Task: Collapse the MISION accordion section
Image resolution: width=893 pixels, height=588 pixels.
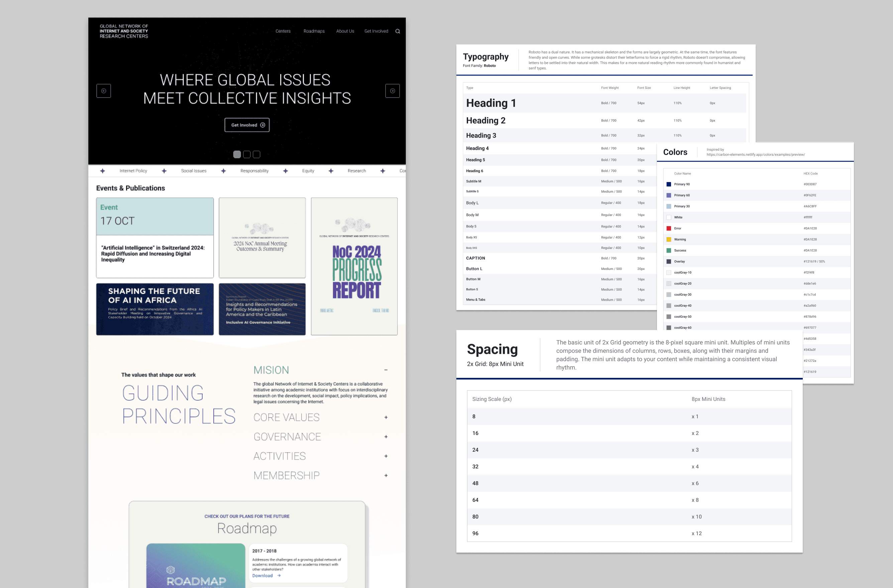Action: pos(386,370)
